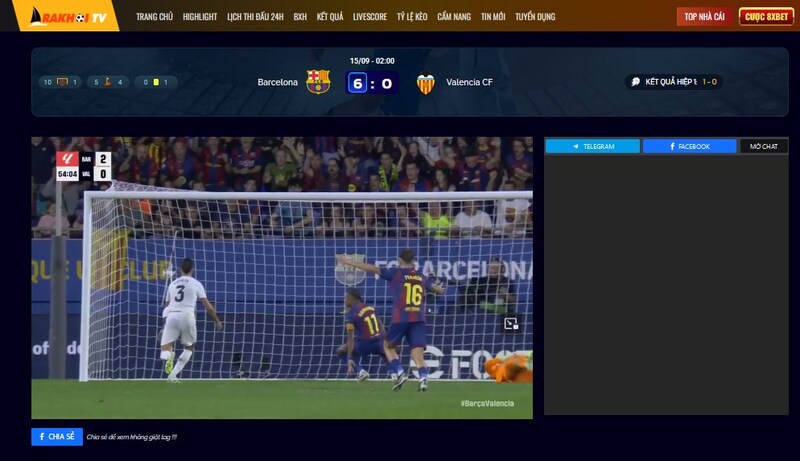Open the Livescore page
Image resolution: width=800 pixels, height=461 pixels.
[370, 17]
